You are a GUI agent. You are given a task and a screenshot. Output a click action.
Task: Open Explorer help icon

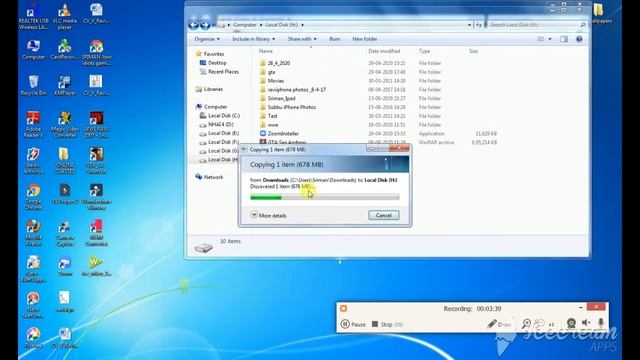point(579,39)
